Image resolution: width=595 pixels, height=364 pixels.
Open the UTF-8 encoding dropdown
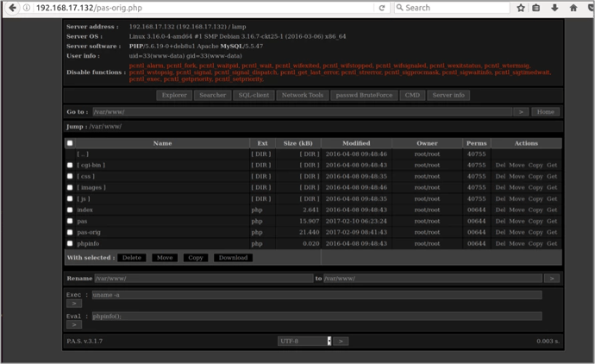[304, 341]
